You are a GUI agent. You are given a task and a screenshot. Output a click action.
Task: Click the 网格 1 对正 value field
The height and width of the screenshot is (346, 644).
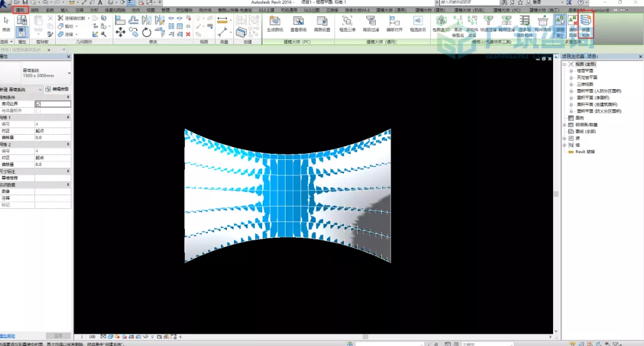click(53, 130)
